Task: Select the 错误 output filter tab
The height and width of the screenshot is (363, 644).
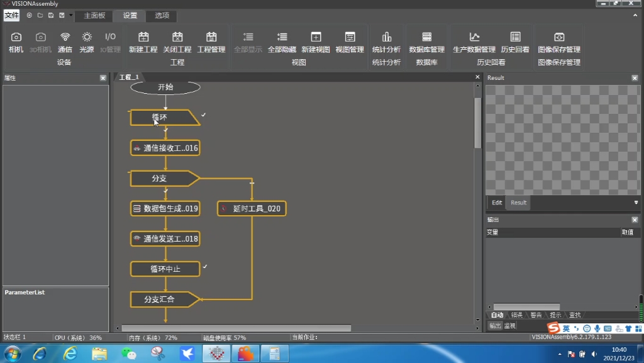Action: pyautogui.click(x=517, y=315)
